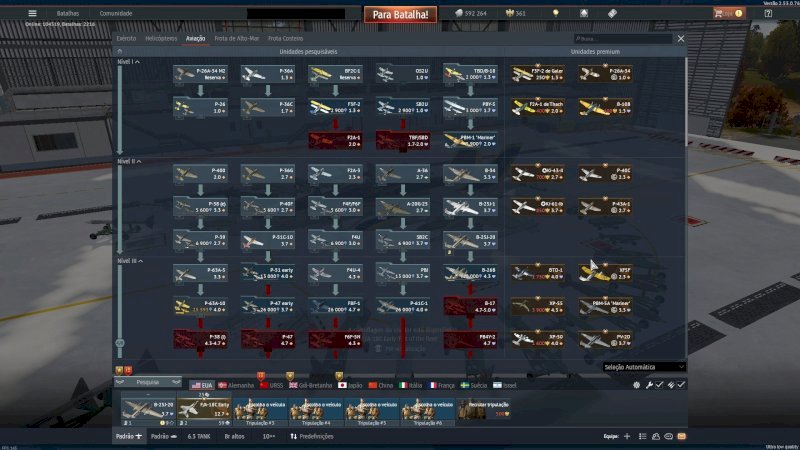Select the USA flag nation
This screenshot has height=450, width=800.
(201, 384)
